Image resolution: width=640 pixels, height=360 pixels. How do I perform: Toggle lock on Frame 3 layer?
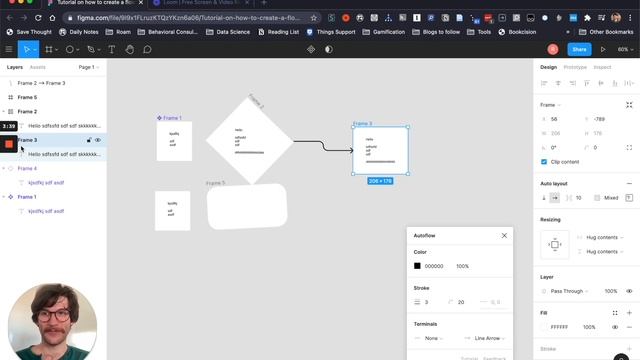point(89,140)
